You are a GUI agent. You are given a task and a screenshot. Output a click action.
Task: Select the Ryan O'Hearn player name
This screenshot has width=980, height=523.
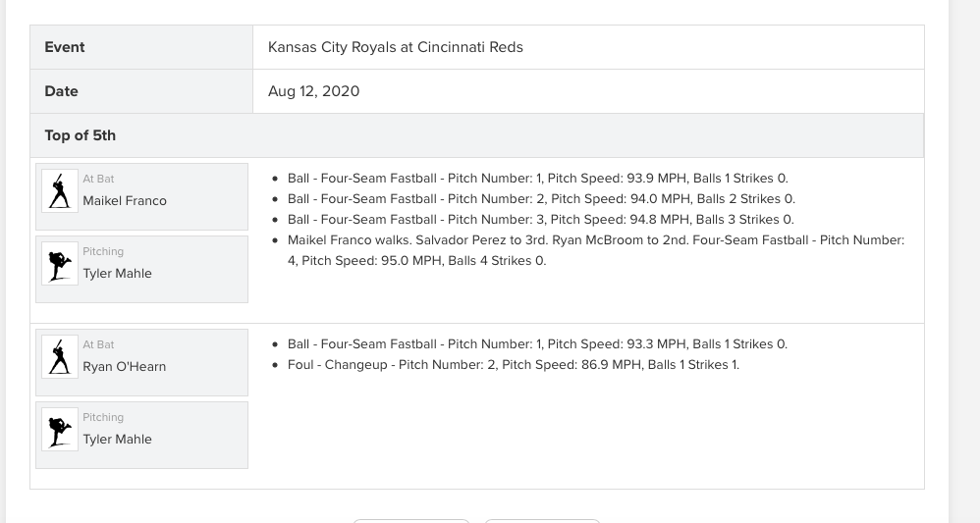125,367
